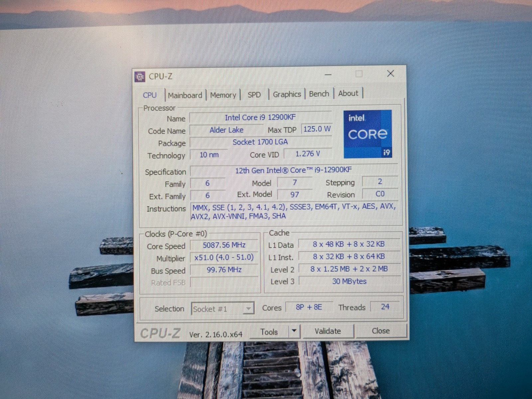This screenshot has width=532, height=399.
Task: Click the Bus Speed value 99.76 MHz
Action: 224,270
